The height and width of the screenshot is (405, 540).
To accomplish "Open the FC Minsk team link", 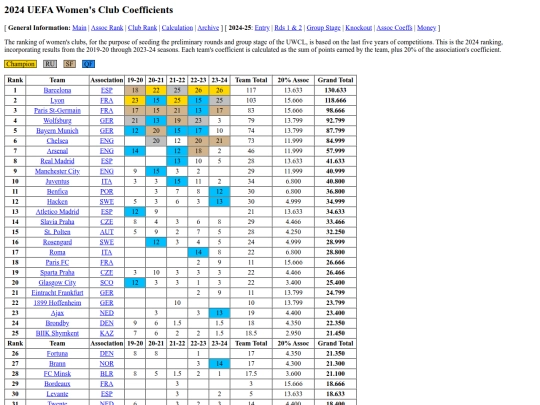I will (x=57, y=374).
